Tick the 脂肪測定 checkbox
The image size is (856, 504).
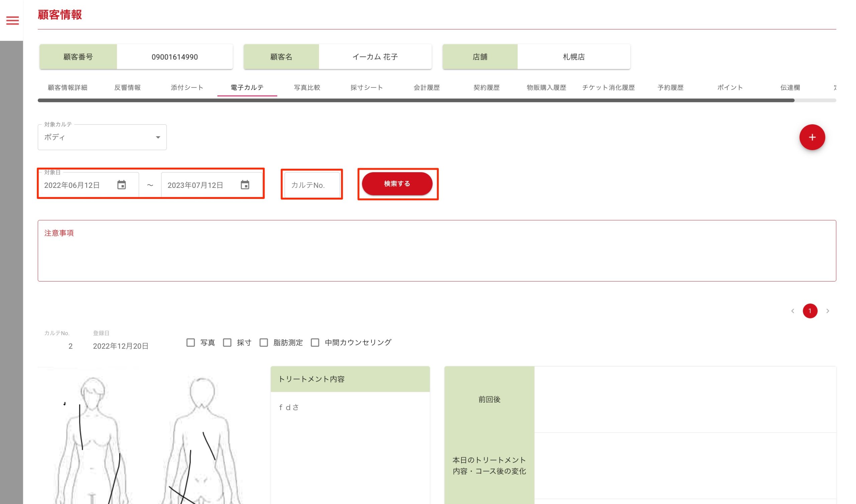click(x=263, y=342)
